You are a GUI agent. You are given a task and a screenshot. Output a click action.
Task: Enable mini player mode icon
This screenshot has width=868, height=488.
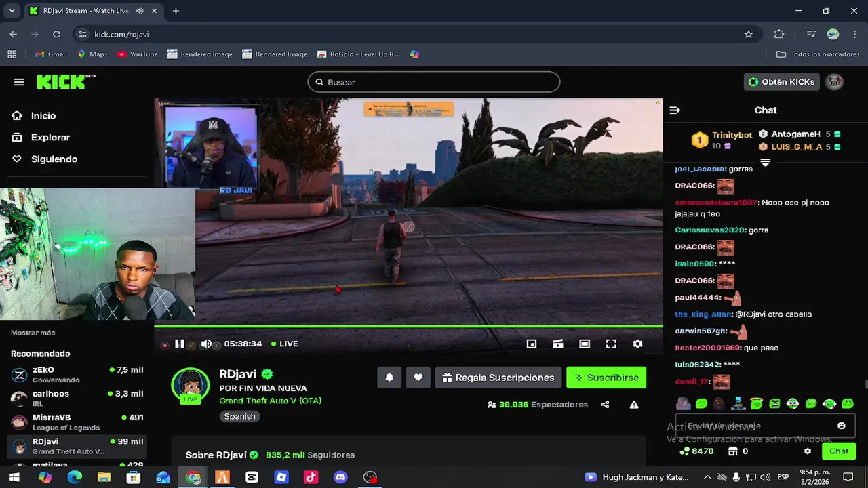click(532, 344)
